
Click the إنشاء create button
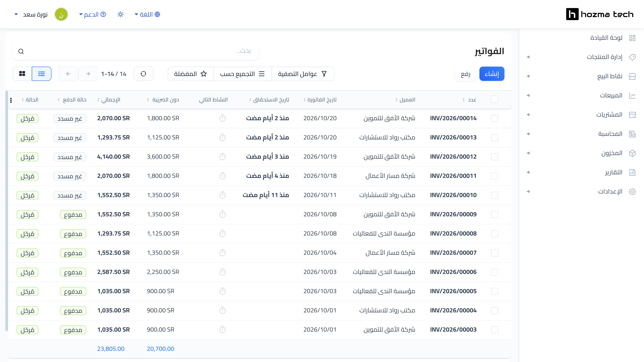[492, 74]
